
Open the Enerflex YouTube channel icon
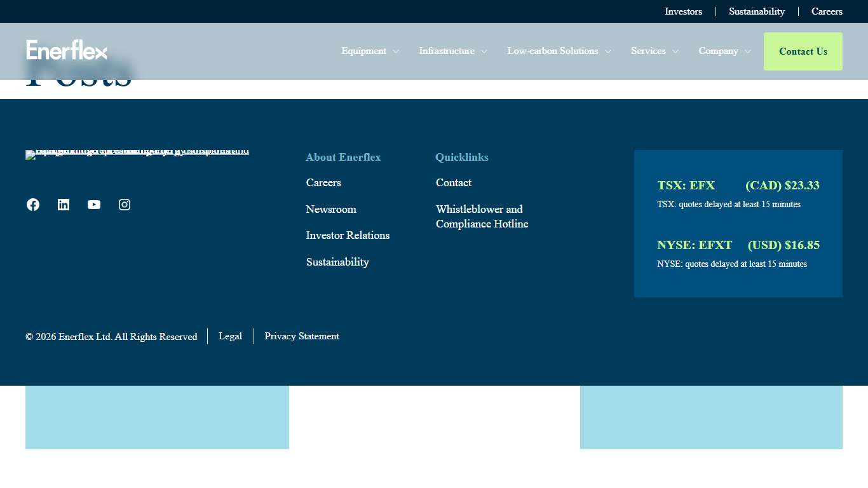94,205
